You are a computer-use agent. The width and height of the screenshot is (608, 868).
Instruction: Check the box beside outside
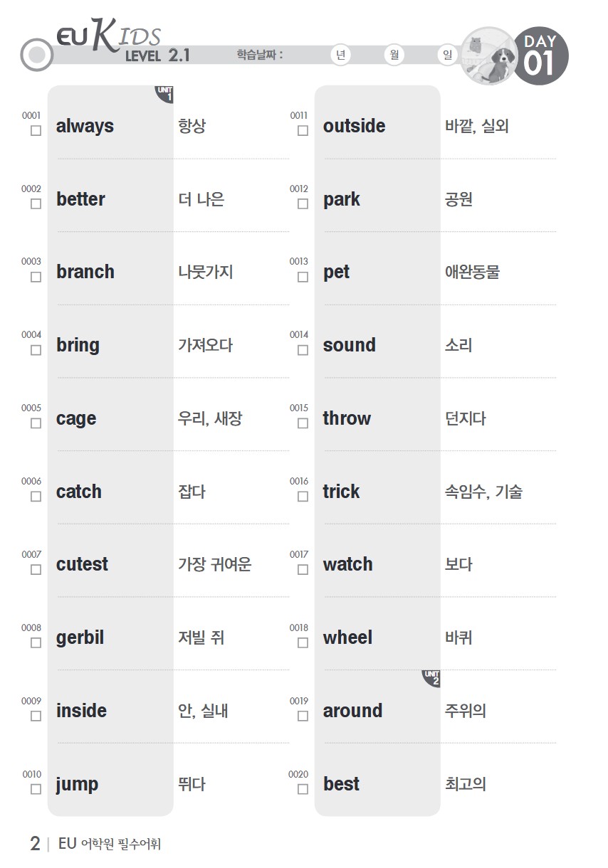click(x=303, y=131)
